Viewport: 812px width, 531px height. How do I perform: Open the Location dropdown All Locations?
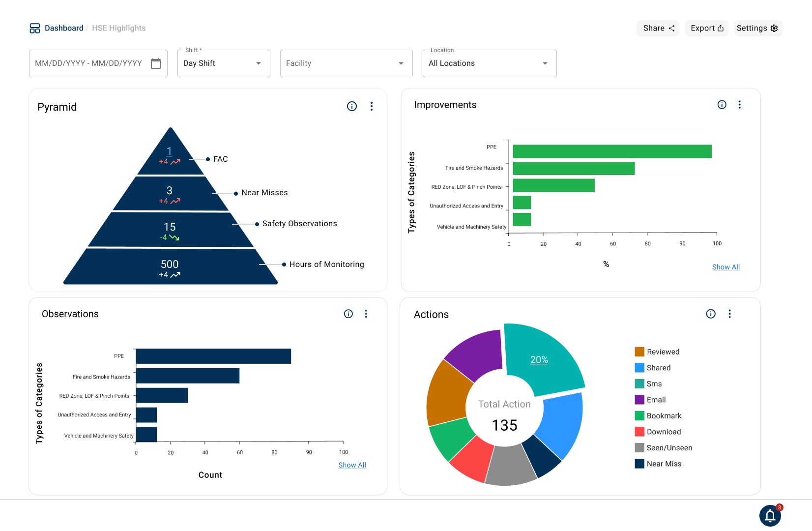[x=490, y=63]
